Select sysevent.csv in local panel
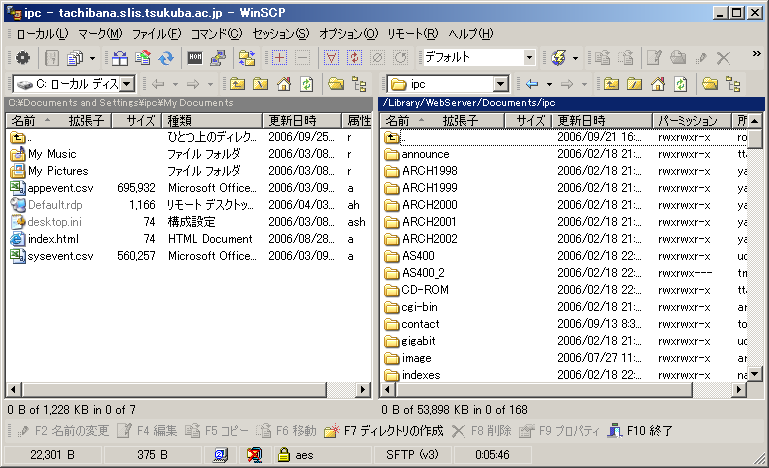The width and height of the screenshot is (769, 468). coord(60,256)
